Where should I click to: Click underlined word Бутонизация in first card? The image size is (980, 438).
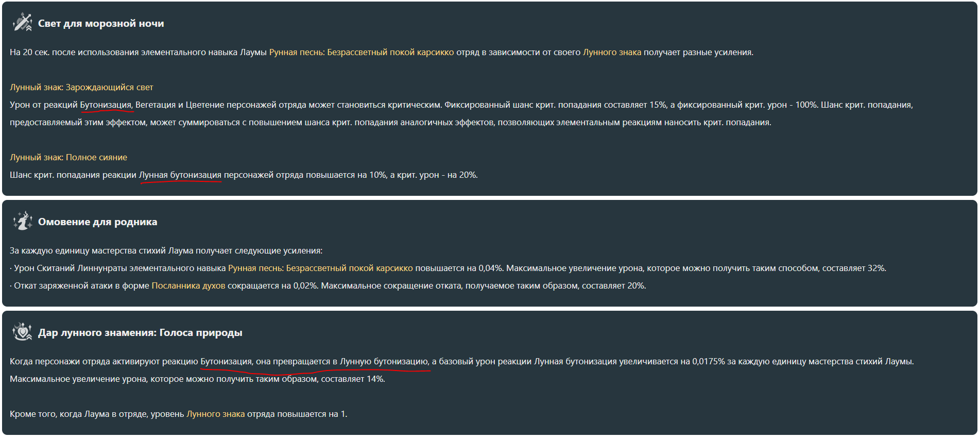pyautogui.click(x=107, y=105)
